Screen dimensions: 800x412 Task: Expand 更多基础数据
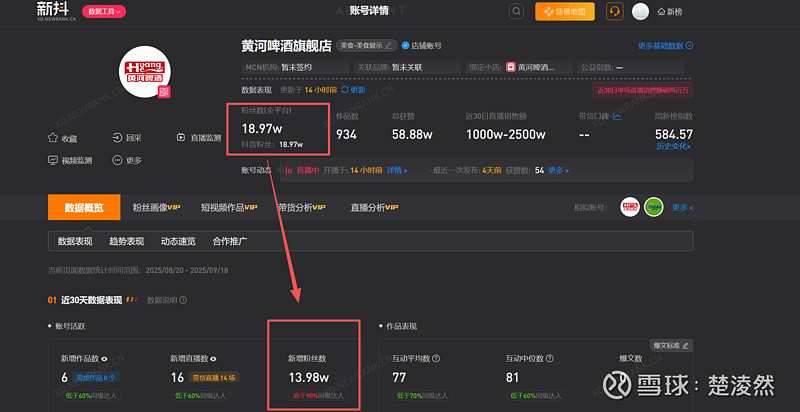click(x=665, y=45)
